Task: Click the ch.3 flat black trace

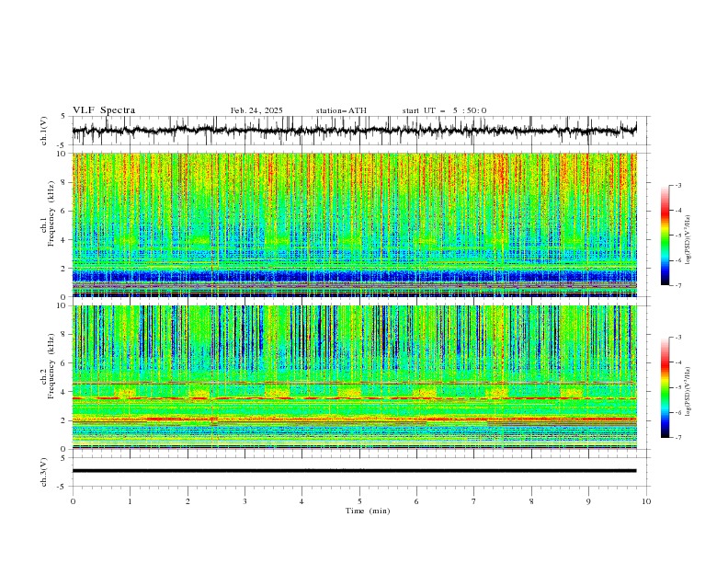Action: [x=354, y=471]
